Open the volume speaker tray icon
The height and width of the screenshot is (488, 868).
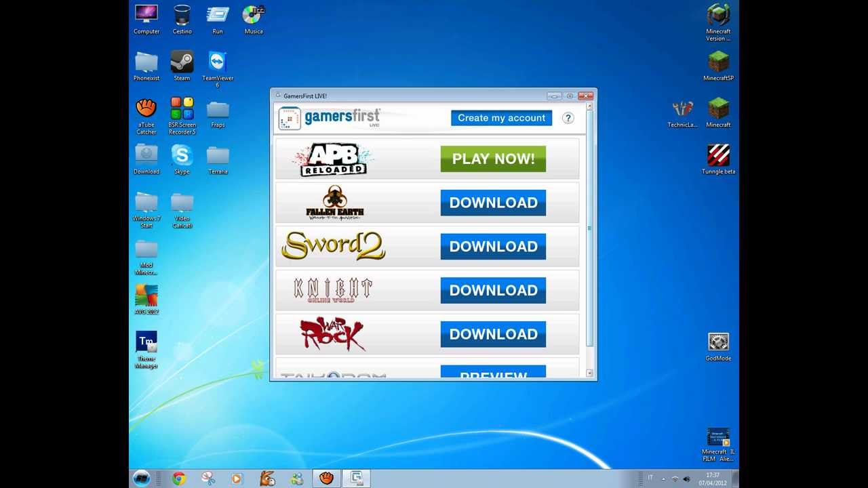pyautogui.click(x=686, y=479)
